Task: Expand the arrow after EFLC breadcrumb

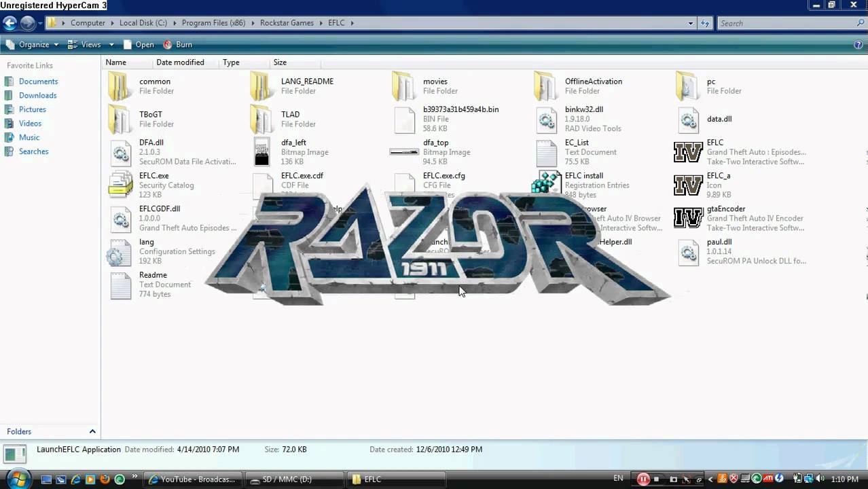Action: pyautogui.click(x=352, y=23)
